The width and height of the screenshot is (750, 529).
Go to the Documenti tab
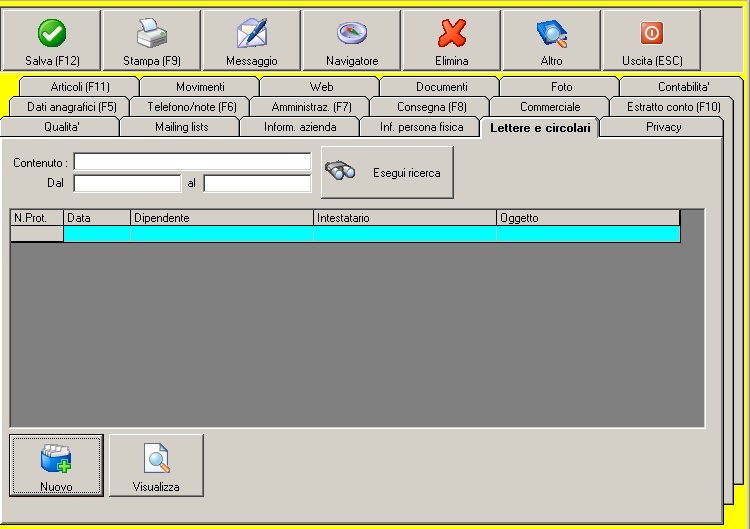[441, 87]
